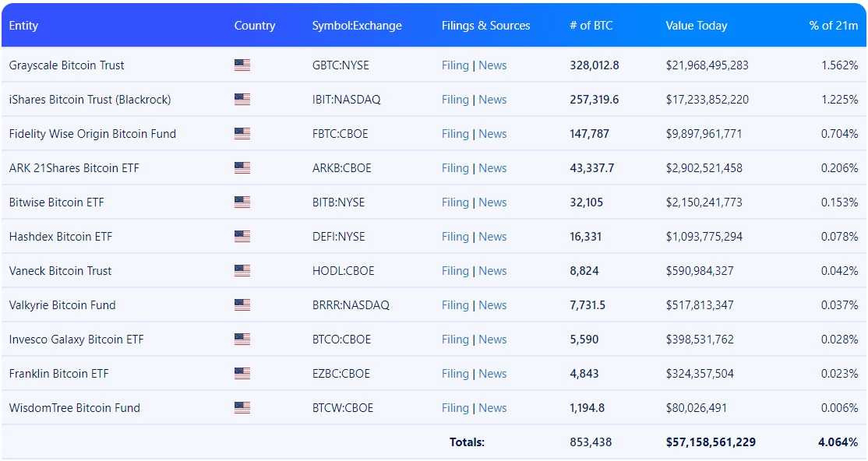Viewport: 868px width, 461px height.
Task: Sort by the % of 21m header
Action: tap(834, 26)
